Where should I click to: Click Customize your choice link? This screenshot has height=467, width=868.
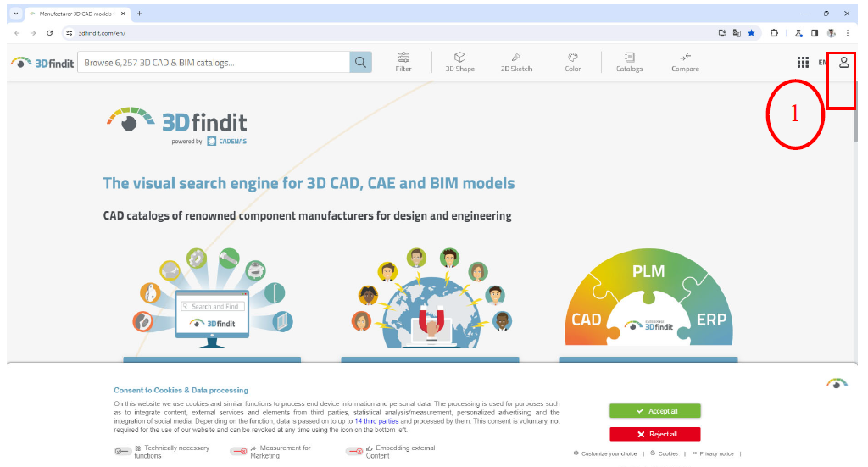point(605,453)
